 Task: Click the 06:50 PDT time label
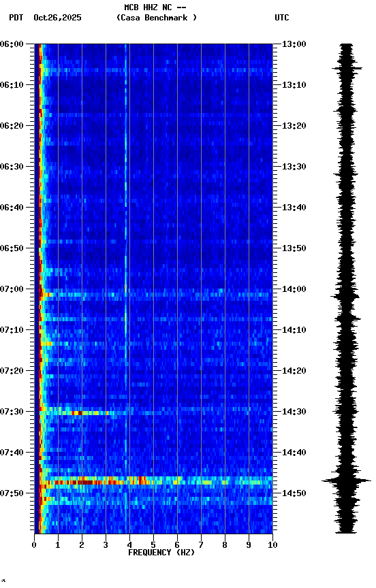click(x=12, y=248)
